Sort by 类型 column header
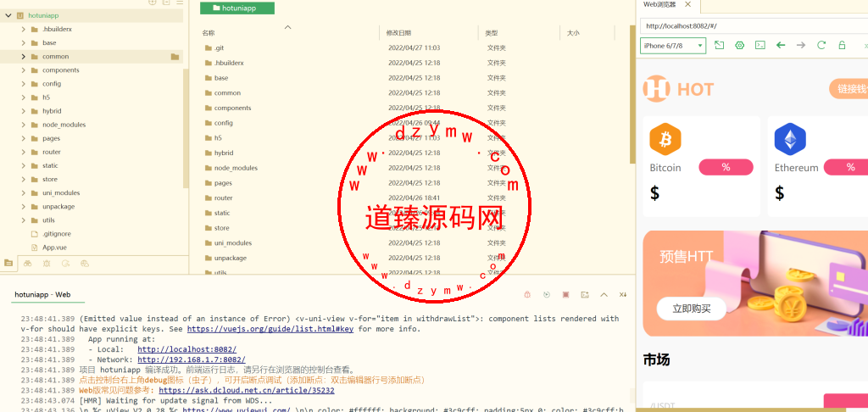The width and height of the screenshot is (868, 412). pos(492,33)
